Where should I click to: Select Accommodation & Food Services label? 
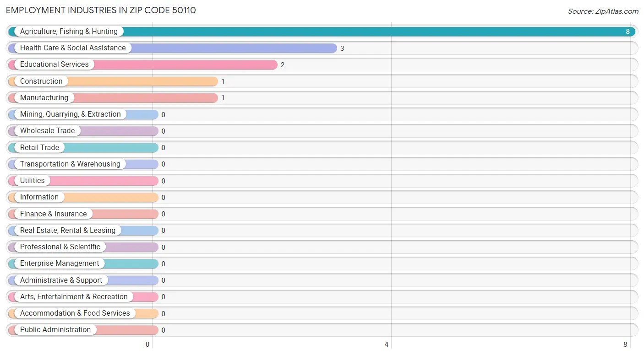75,313
